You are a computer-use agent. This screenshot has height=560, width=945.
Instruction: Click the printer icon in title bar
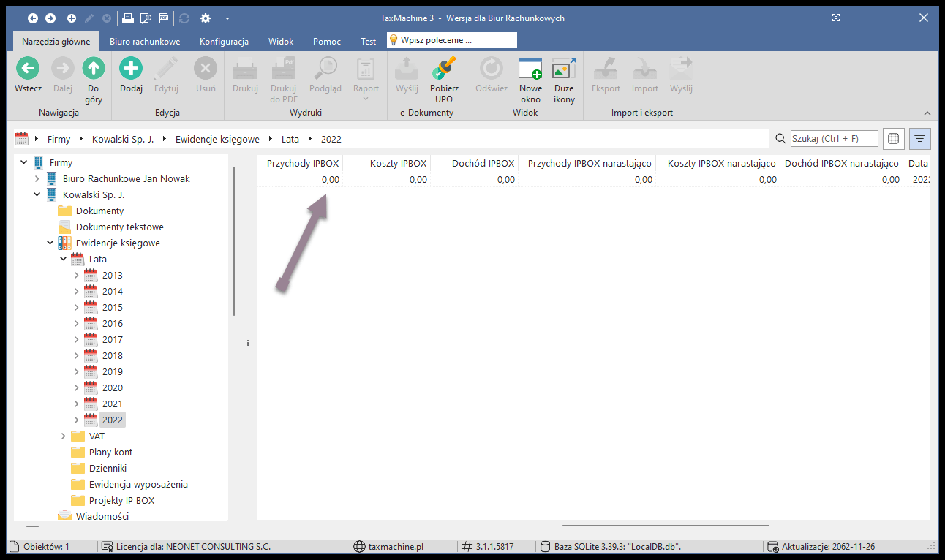pos(127,18)
